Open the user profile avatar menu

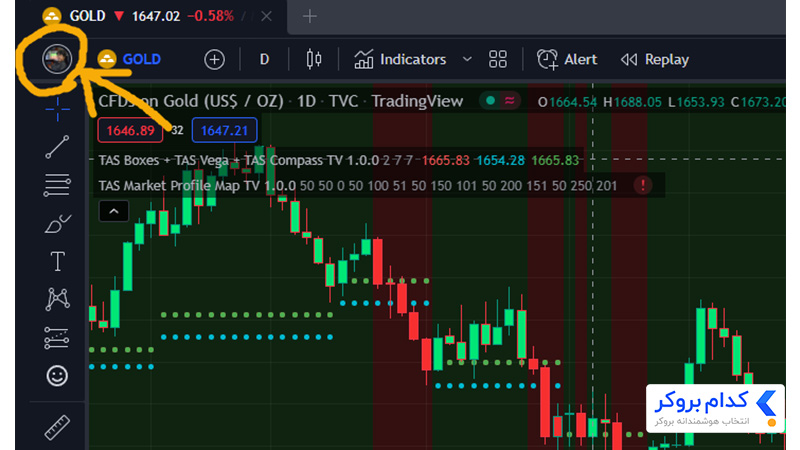point(57,59)
